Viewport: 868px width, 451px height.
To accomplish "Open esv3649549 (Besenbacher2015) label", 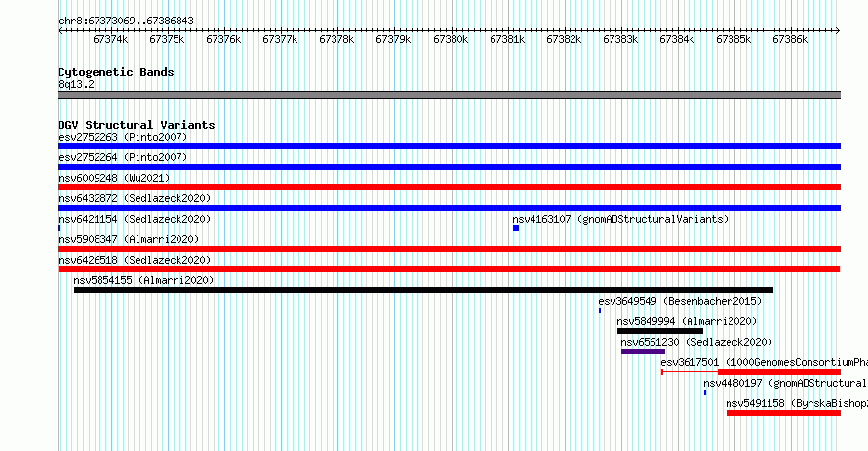I will pos(680,301).
